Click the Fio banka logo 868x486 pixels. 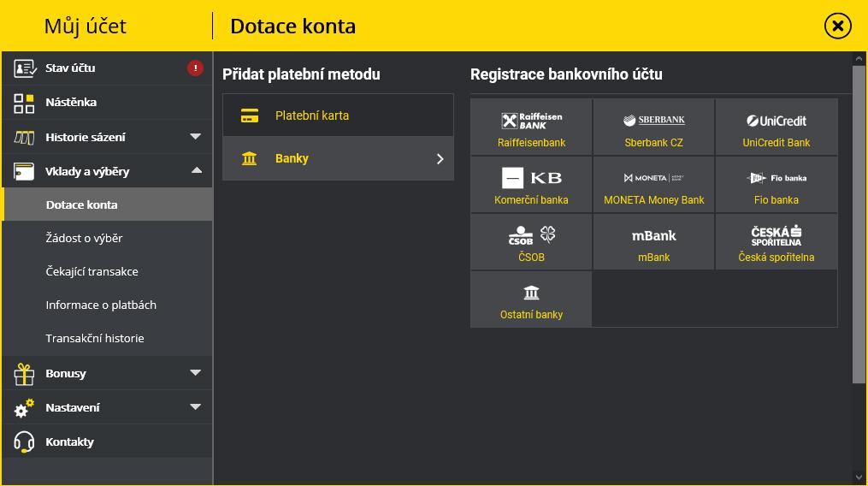pos(776,178)
